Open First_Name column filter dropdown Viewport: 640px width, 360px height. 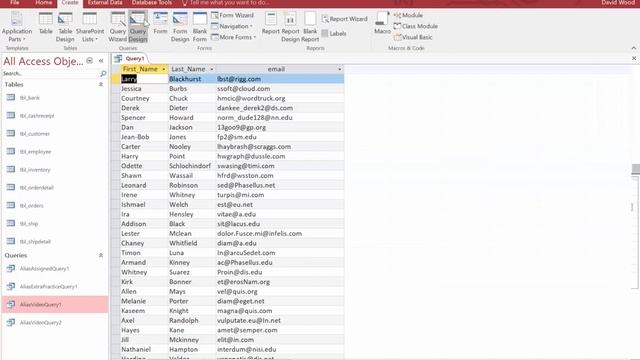164,69
